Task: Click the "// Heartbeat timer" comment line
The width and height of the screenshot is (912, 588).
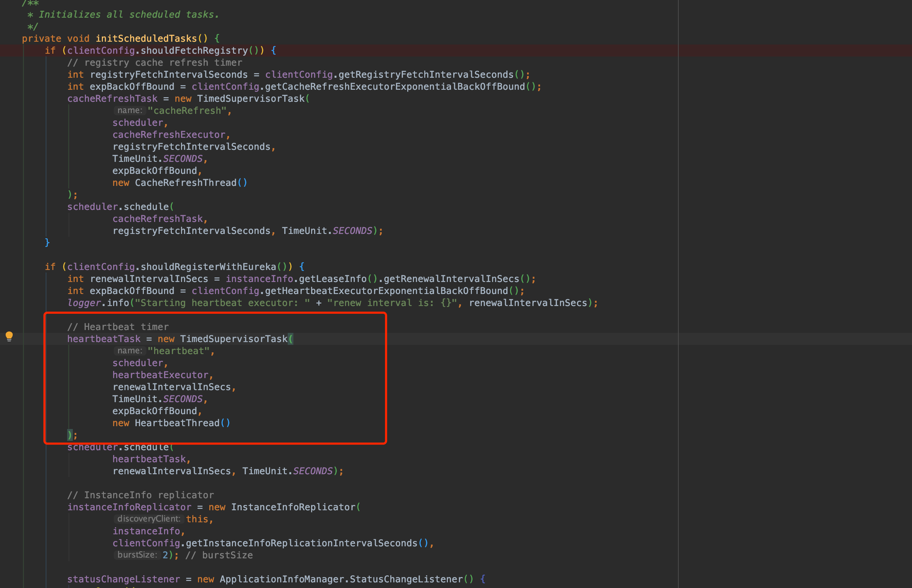Action: pyautogui.click(x=118, y=327)
